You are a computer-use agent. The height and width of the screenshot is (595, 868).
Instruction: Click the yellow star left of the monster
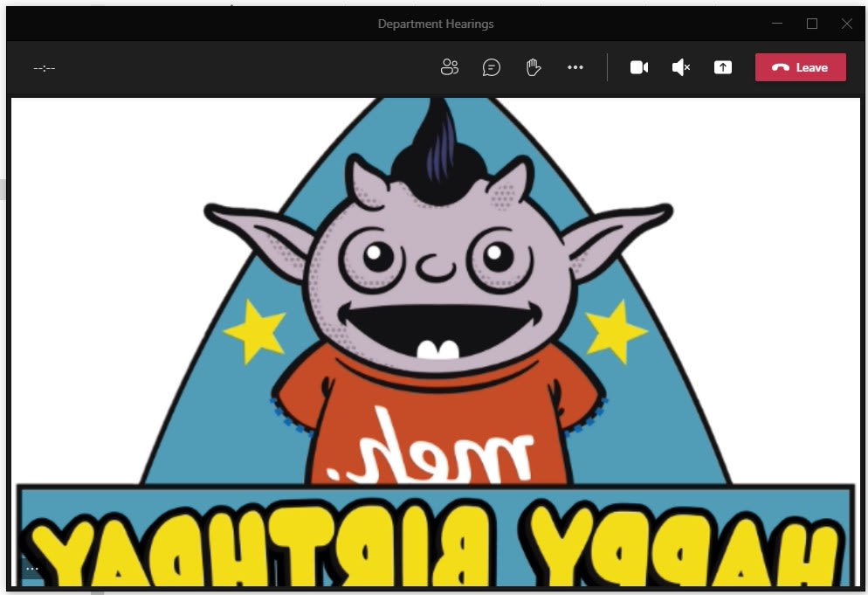point(254,332)
